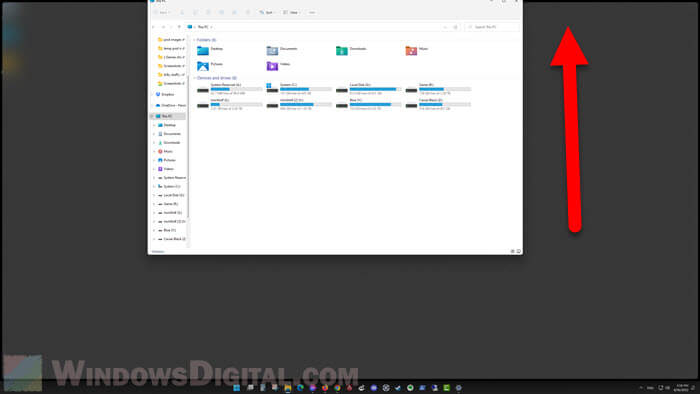Click the System (C:) storage usage bar
The height and width of the screenshot is (394, 700).
point(306,89)
